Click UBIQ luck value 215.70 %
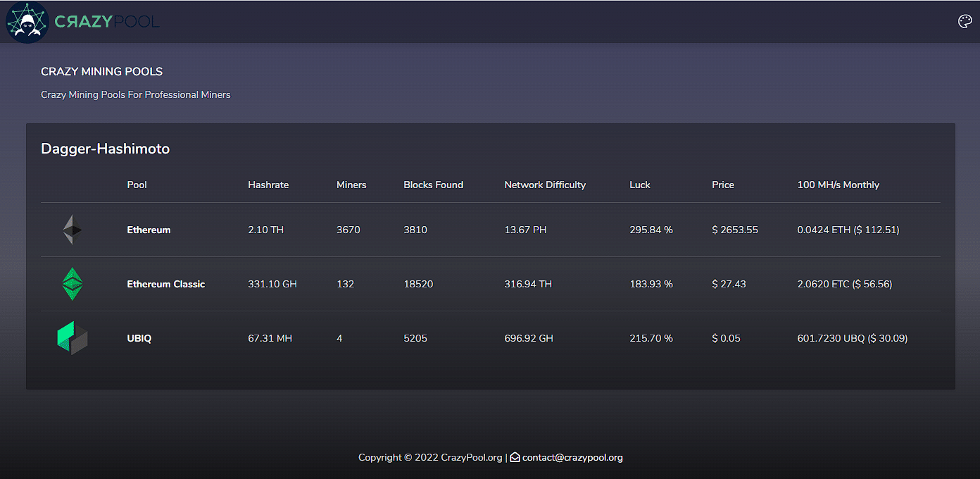The width and height of the screenshot is (980, 479). pyautogui.click(x=651, y=338)
